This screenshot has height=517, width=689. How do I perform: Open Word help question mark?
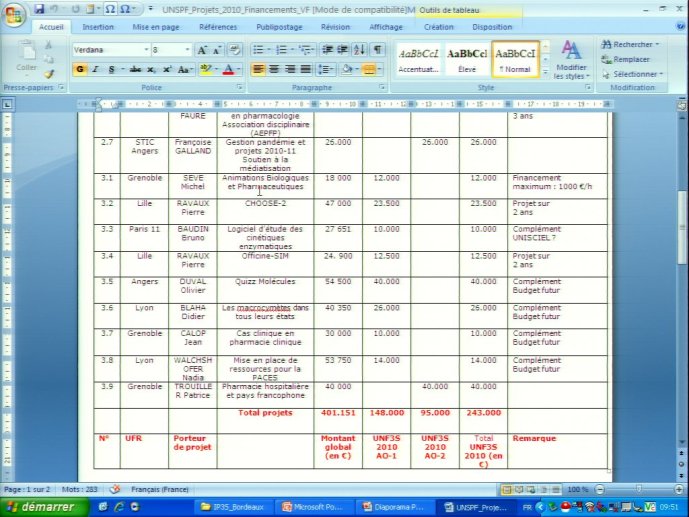[680, 26]
